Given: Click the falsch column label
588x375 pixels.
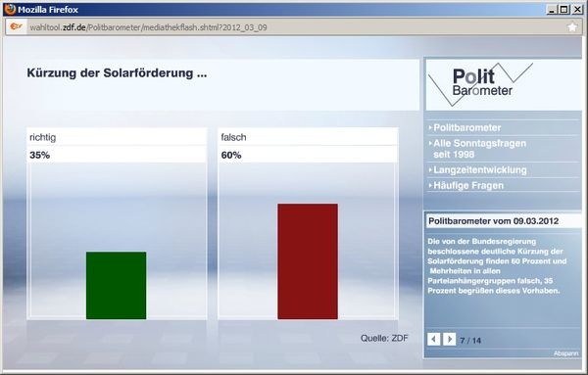Looking at the screenshot, I should 233,137.
